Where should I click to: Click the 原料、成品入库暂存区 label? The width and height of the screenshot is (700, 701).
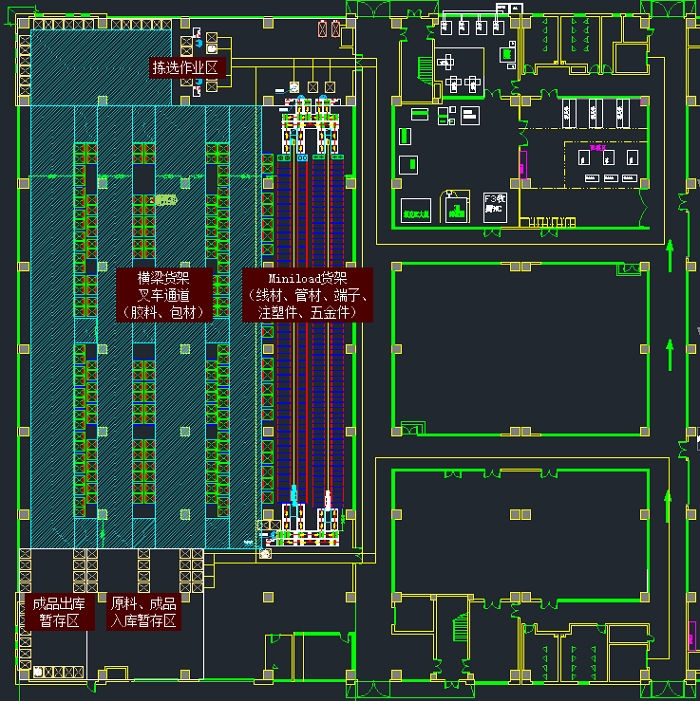pos(144,612)
